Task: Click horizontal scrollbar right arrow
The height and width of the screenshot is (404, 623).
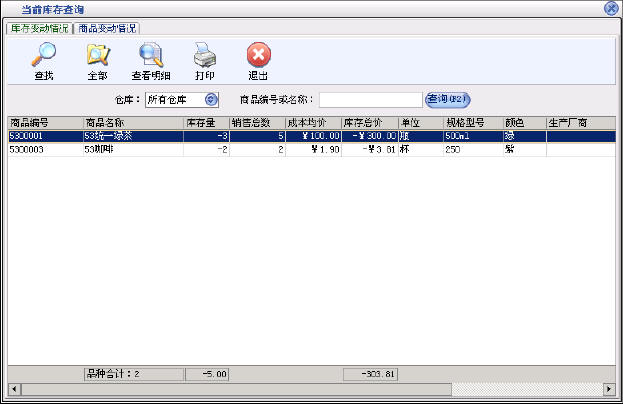Action: point(608,388)
